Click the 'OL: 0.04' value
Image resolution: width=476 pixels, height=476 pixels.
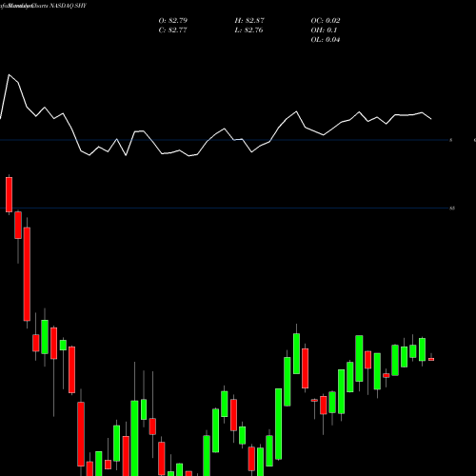pos(326,40)
